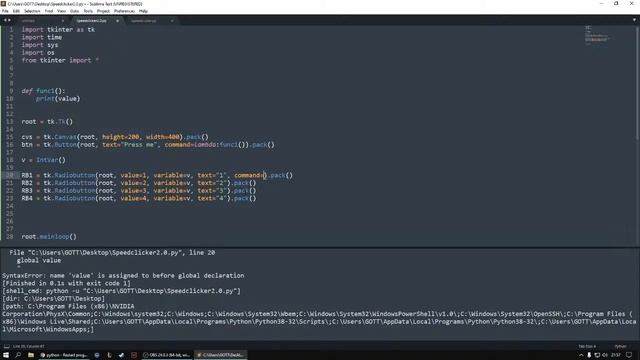The width and height of the screenshot is (640, 360).
Task: Show hidden system tray icons
Action: tap(581, 355)
